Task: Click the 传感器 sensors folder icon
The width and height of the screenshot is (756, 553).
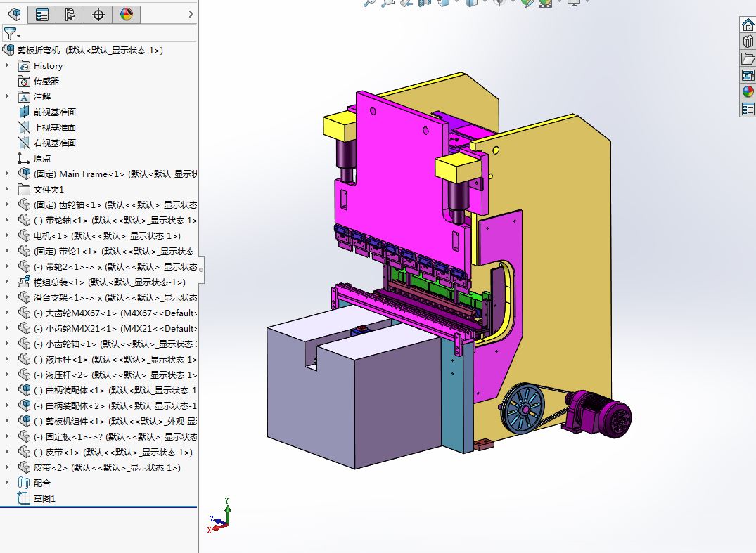Action: click(24, 81)
